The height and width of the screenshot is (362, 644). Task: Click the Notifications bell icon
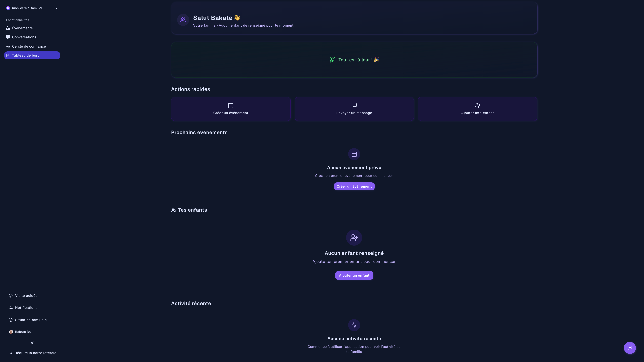coord(11,308)
